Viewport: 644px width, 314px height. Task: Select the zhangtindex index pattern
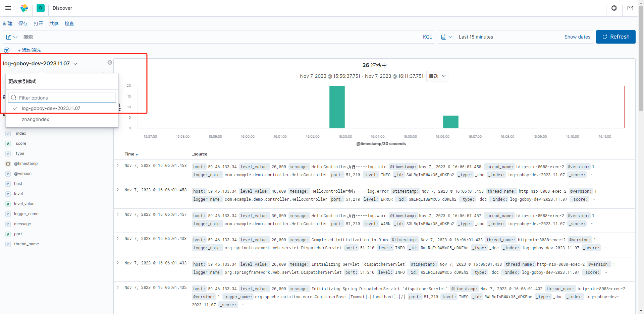[35, 119]
